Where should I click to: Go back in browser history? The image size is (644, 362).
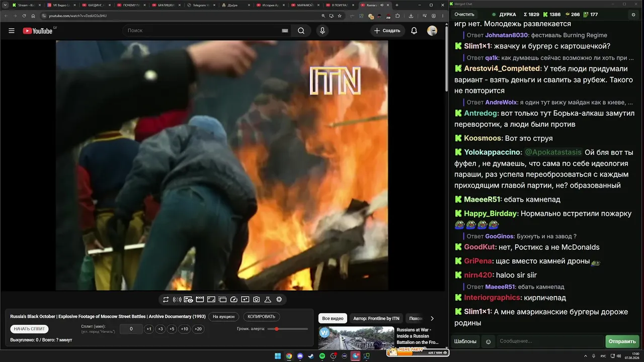pyautogui.click(x=6, y=16)
